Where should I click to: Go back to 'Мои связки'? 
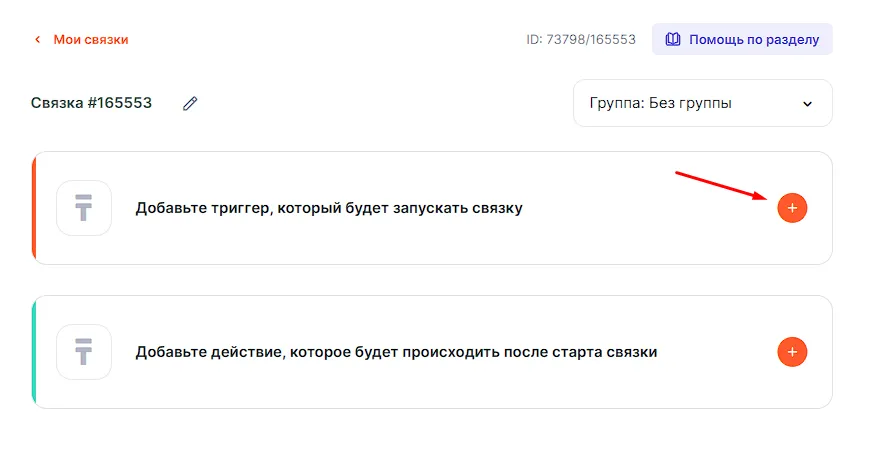pyautogui.click(x=90, y=40)
